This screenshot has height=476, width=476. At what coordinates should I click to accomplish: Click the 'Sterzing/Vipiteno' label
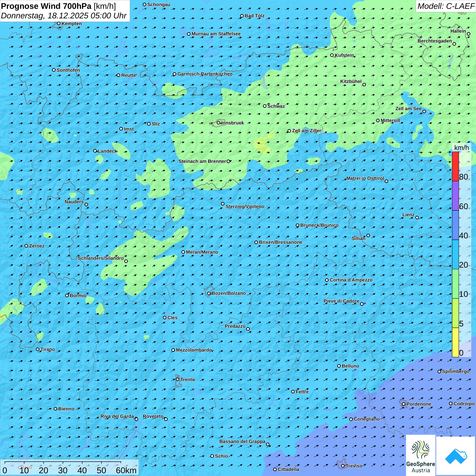click(x=245, y=206)
